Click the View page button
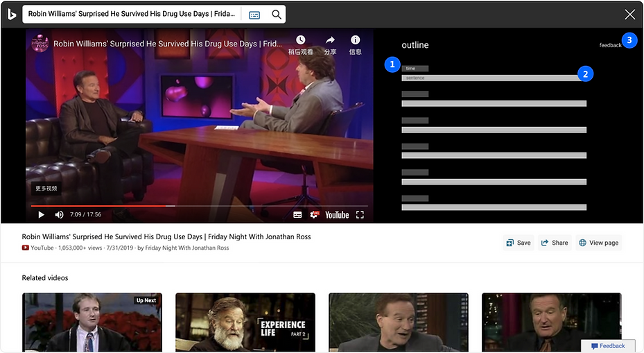This screenshot has height=353, width=644. point(598,243)
